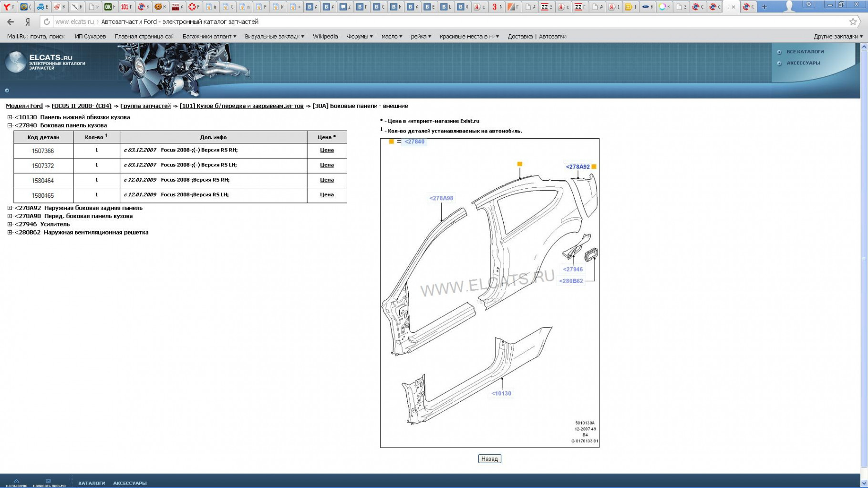Image resolution: width=868 pixels, height=488 pixels.
Task: Open the 'рейка' bookmark folder
Action: pyautogui.click(x=421, y=37)
